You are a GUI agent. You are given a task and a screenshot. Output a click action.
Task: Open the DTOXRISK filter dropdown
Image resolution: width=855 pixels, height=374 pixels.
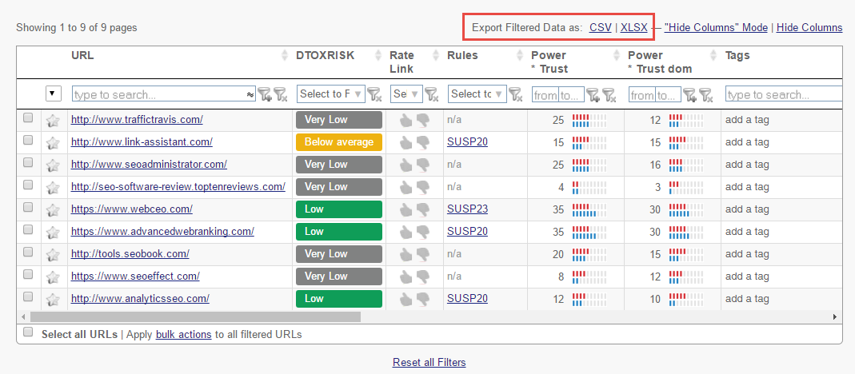(331, 94)
